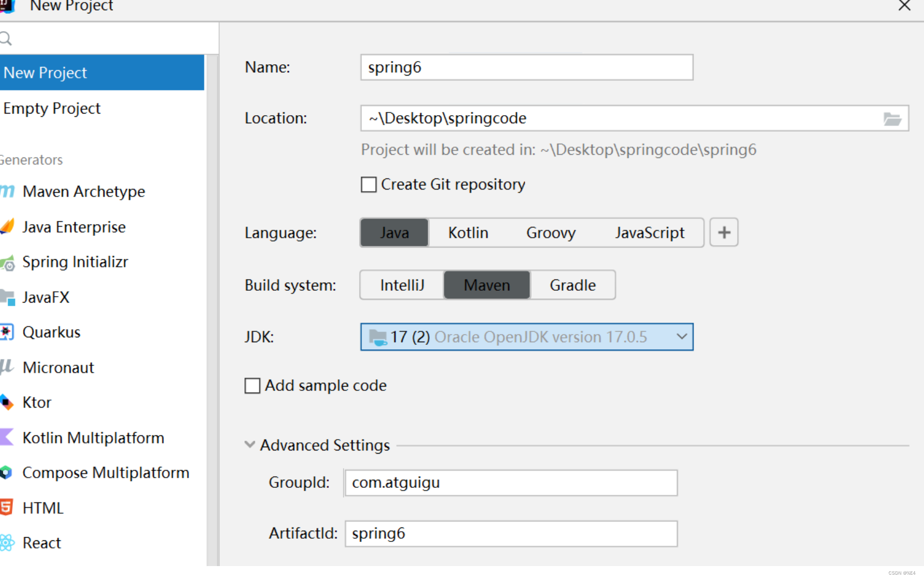Click the JavaFX generator icon

click(x=7, y=297)
